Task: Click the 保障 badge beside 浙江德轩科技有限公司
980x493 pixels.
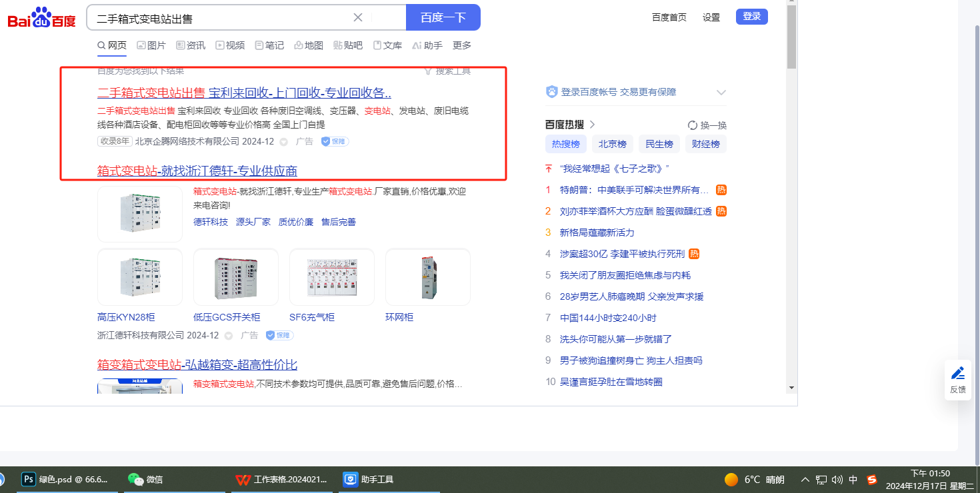Action: [279, 335]
